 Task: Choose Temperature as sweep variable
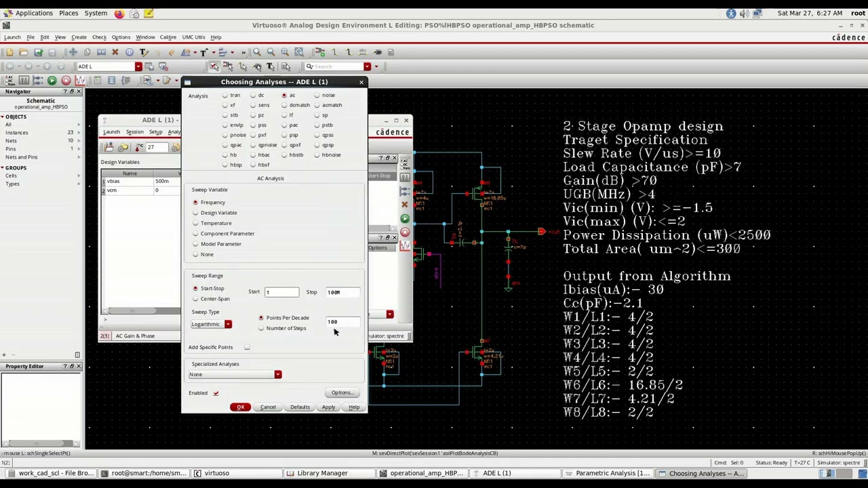pos(196,223)
